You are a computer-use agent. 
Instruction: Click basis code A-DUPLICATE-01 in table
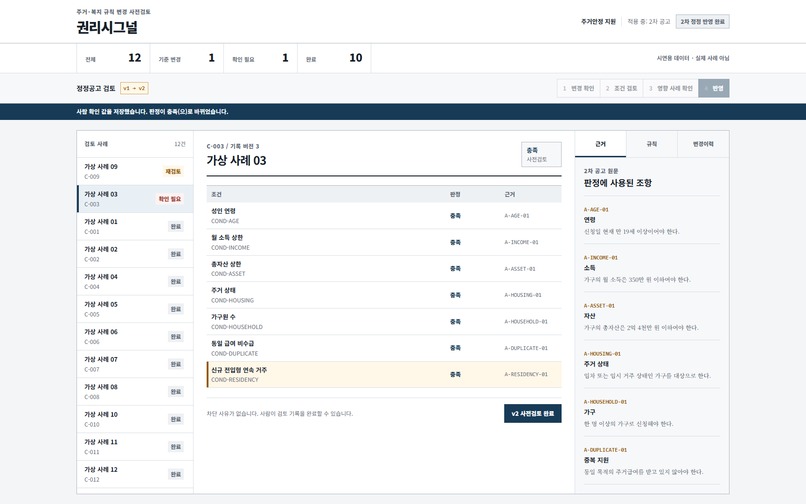point(526,348)
